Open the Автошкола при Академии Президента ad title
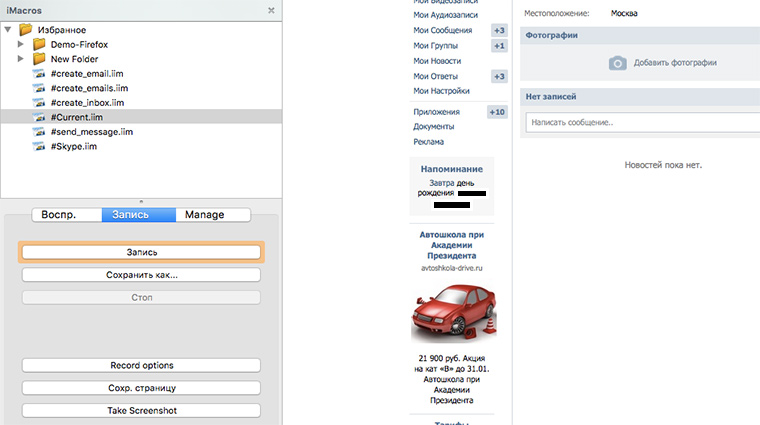 pyautogui.click(x=452, y=245)
